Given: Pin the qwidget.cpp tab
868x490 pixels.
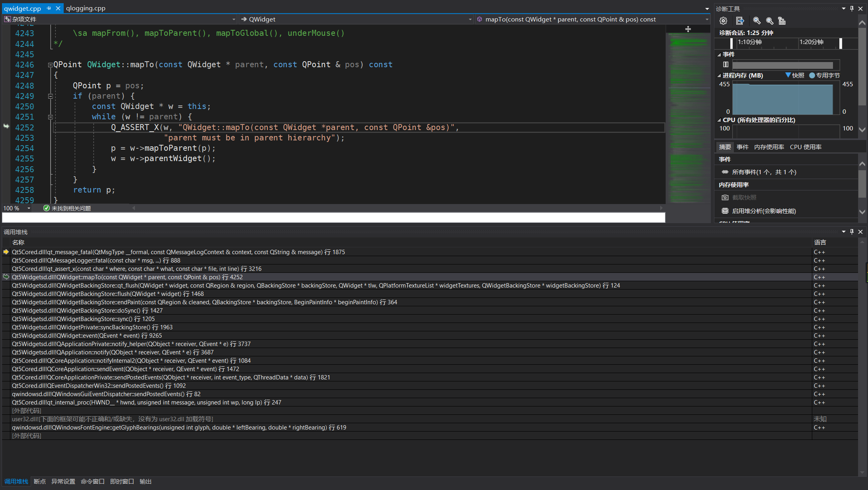Looking at the screenshot, I should click(x=49, y=8).
